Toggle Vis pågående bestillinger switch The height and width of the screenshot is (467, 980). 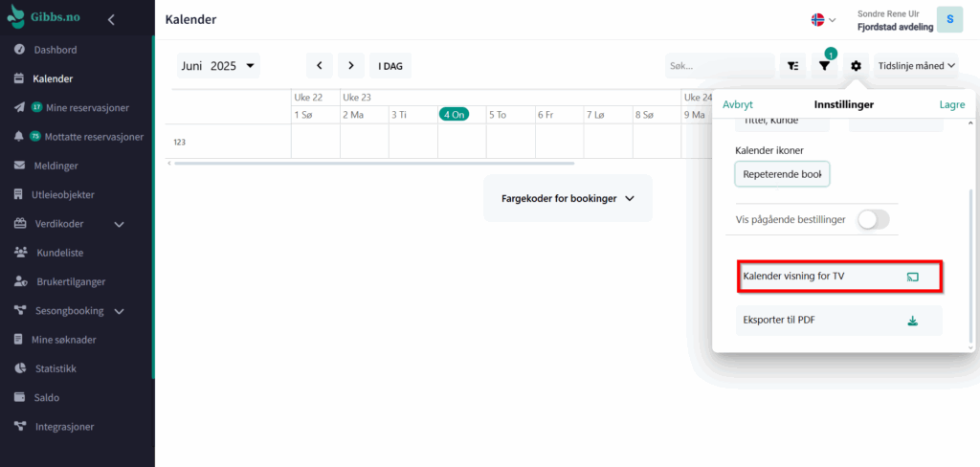pyautogui.click(x=873, y=219)
